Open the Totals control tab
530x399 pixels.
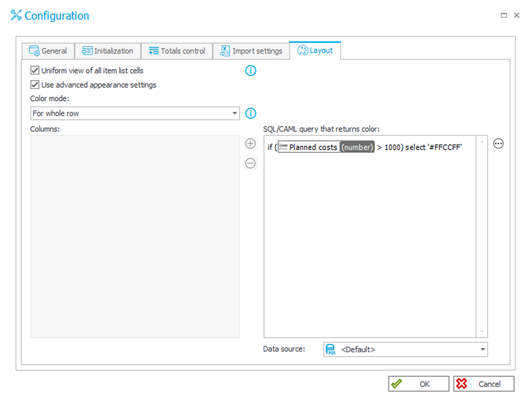177,51
